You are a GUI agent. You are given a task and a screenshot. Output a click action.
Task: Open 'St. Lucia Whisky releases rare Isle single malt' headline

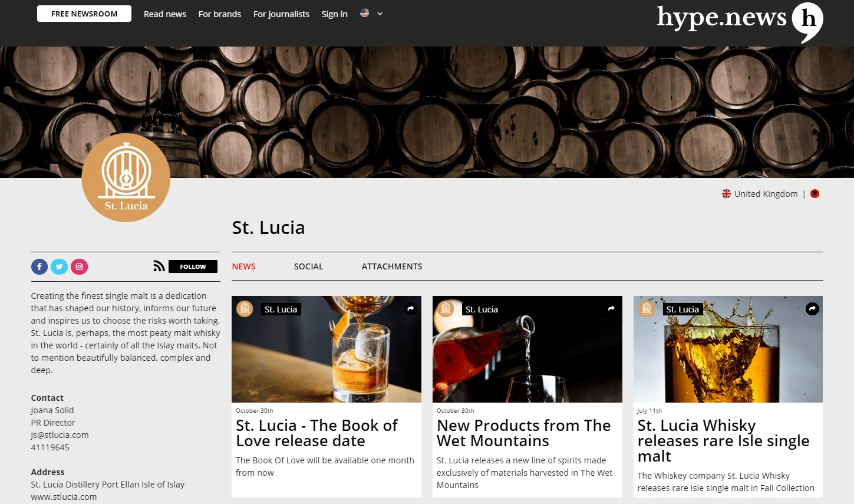[x=723, y=441]
